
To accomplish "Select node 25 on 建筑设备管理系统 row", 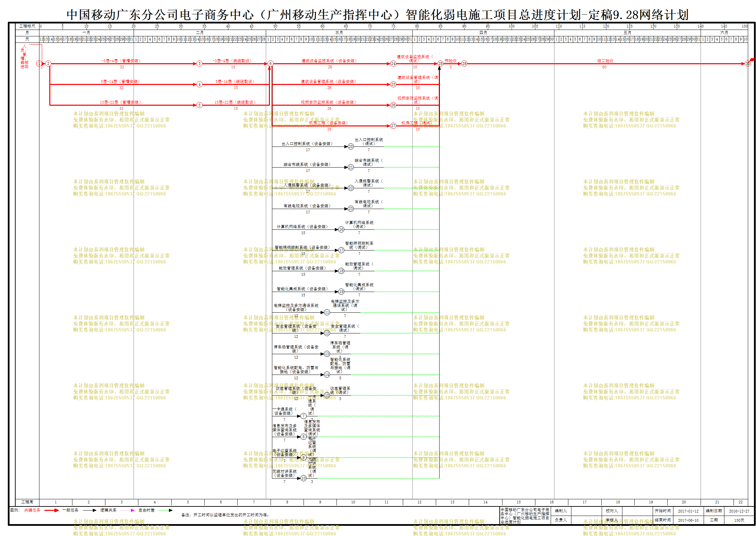I will (393, 84).
